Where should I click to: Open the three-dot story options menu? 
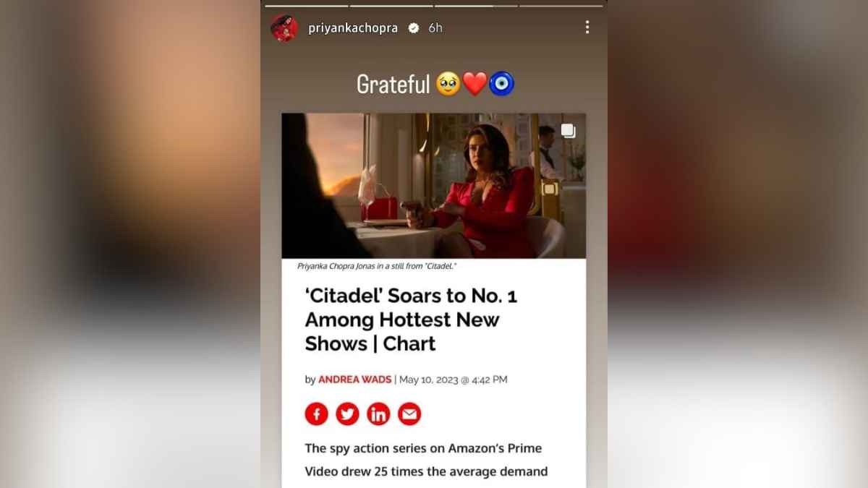pos(587,27)
